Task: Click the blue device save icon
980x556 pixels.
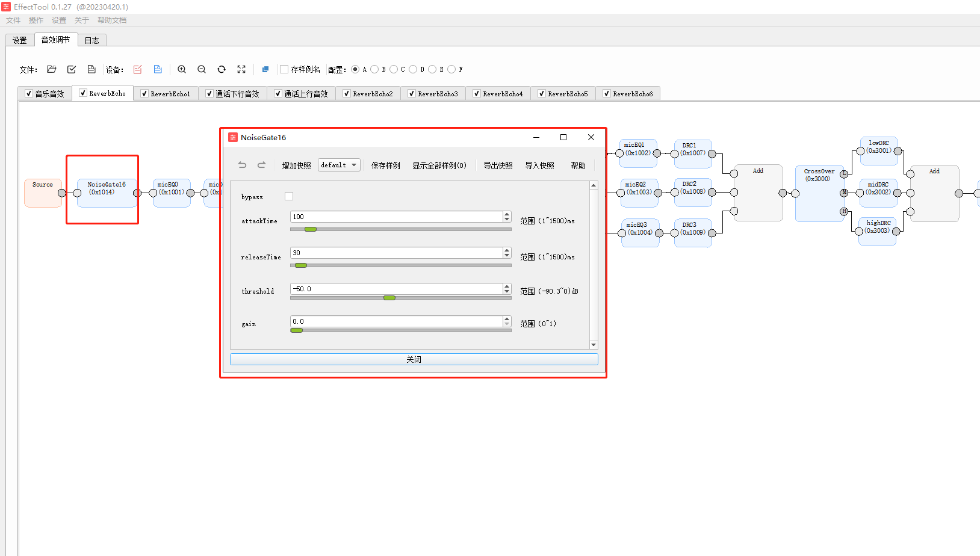Action: pyautogui.click(x=158, y=69)
